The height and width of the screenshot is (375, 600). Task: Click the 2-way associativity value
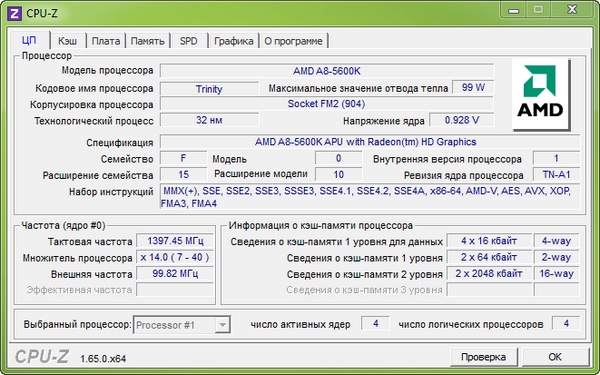[x=556, y=257]
